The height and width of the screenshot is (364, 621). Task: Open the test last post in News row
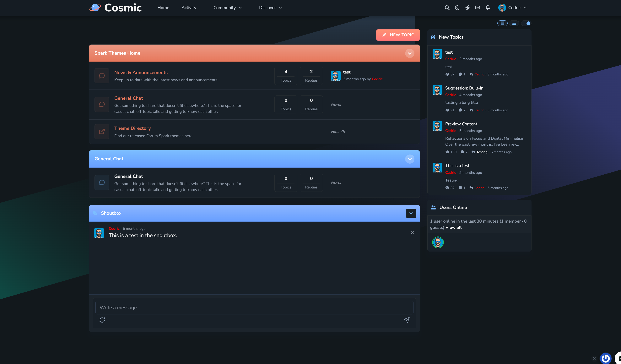347,72
